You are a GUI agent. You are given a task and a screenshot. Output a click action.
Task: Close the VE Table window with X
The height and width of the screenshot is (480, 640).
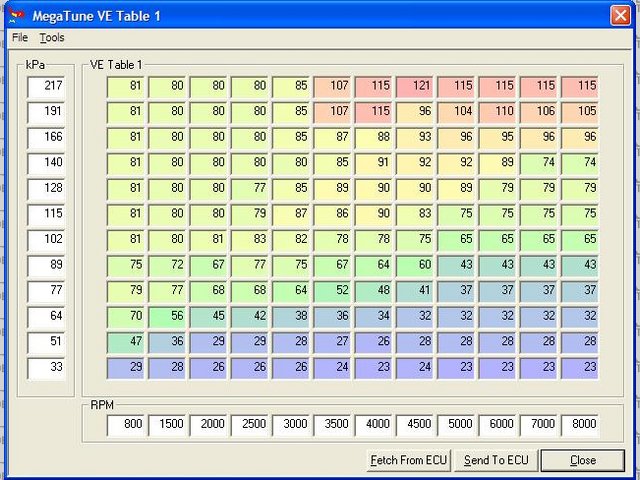point(618,15)
